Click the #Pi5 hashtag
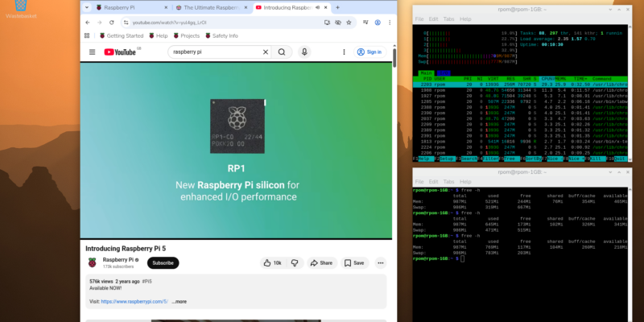644x322 pixels. point(147,281)
